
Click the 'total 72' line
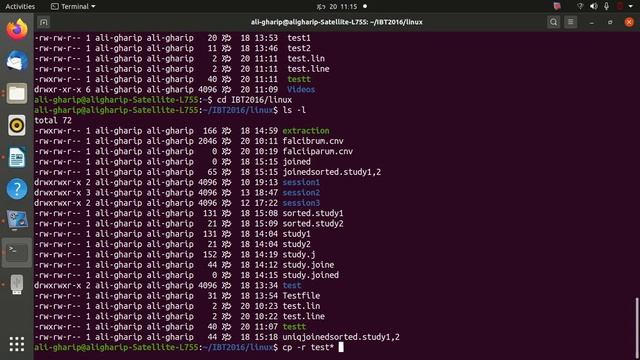point(53,120)
